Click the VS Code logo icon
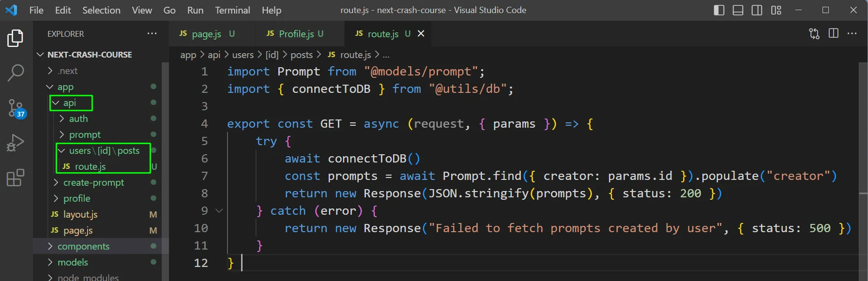 point(11,10)
